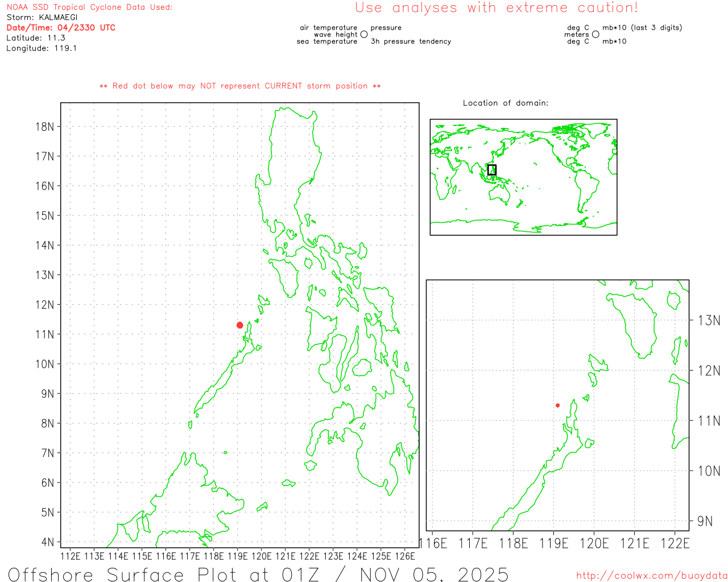Screen dimensions: 728x582
Task: Click the red dot position disclaimer text
Action: tap(240, 86)
